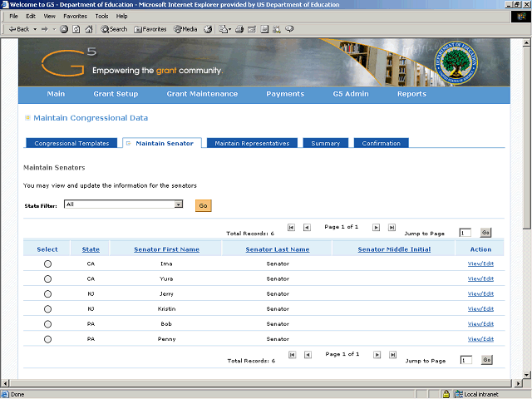Select the radio button for senator Penny
532x399 pixels.
(x=47, y=339)
